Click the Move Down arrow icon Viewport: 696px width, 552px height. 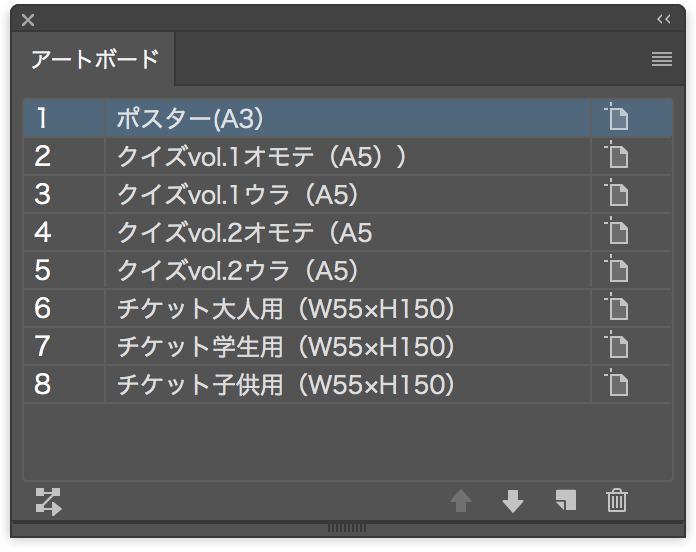513,501
